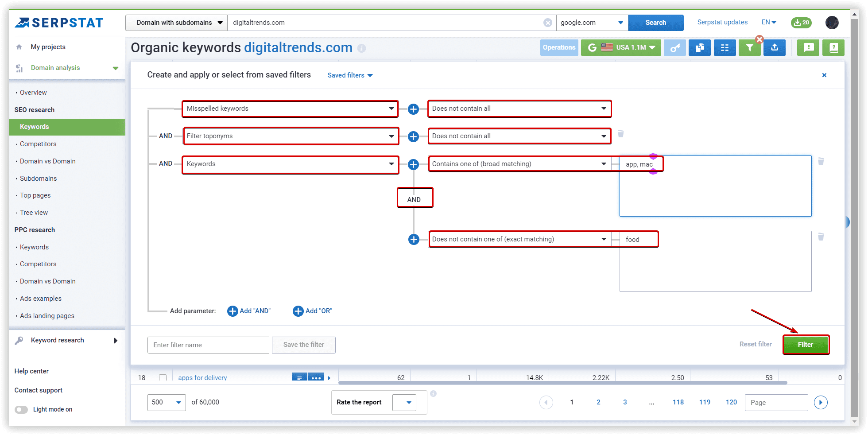Click the horizontal table scrollbar

(562, 383)
